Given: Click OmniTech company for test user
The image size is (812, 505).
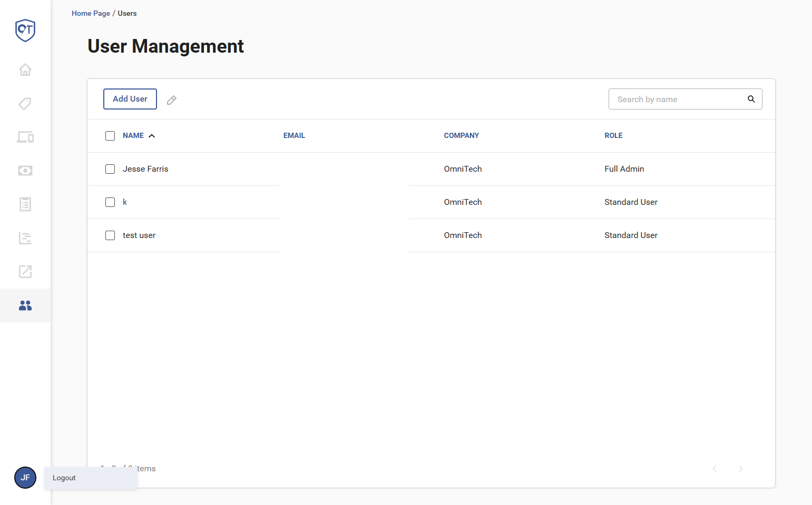Looking at the screenshot, I should click(x=463, y=235).
